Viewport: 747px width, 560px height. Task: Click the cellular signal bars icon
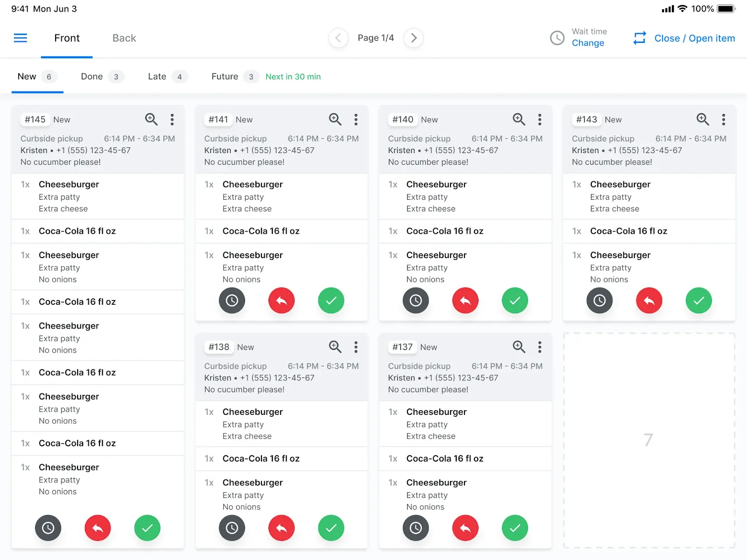[668, 9]
